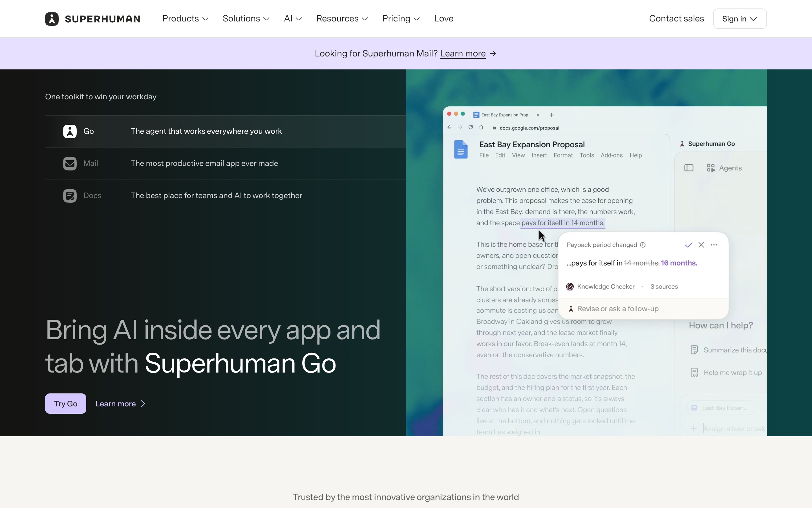Image resolution: width=812 pixels, height=508 pixels.
Task: Switch to Mail tab description
Action: point(204,163)
